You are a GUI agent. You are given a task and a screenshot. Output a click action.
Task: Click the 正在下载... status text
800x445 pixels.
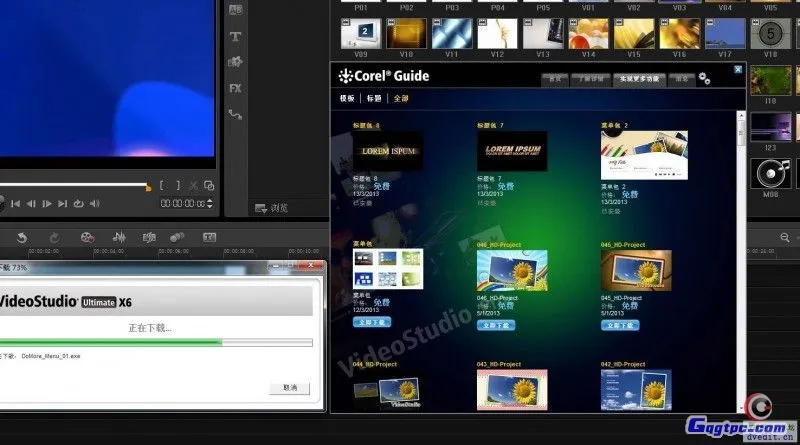149,328
